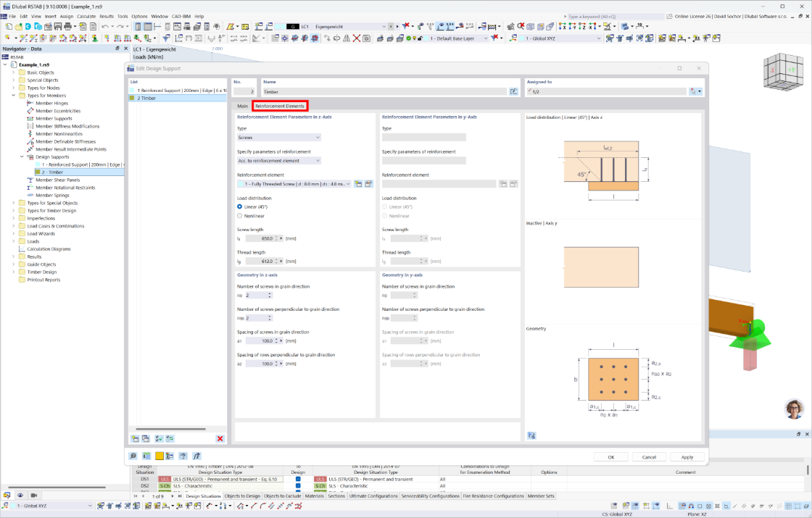Click the yellow color swatch in dialog footer
812x518 pixels.
pos(159,456)
